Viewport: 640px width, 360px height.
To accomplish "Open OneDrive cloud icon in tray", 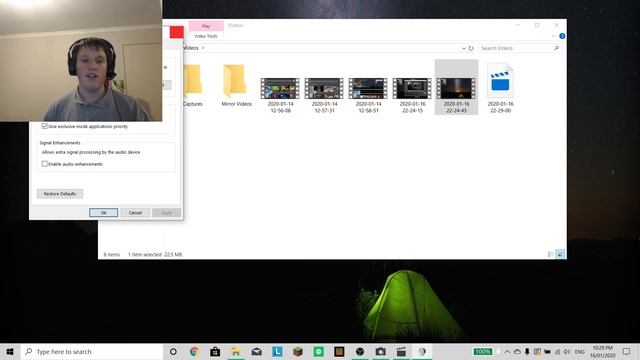I will tap(517, 351).
